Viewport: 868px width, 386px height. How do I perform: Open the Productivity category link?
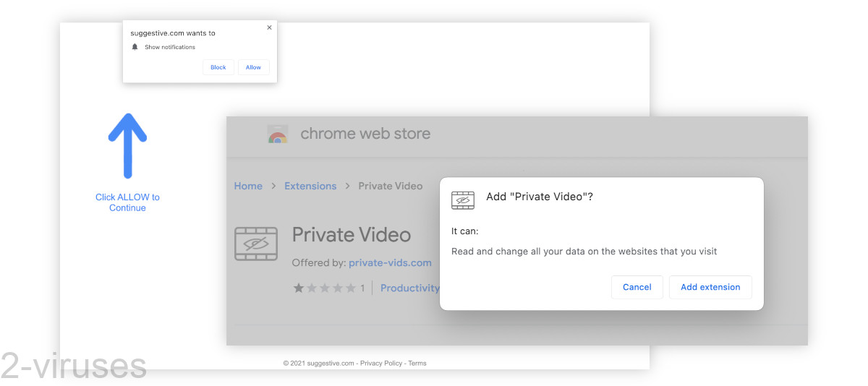tap(410, 288)
